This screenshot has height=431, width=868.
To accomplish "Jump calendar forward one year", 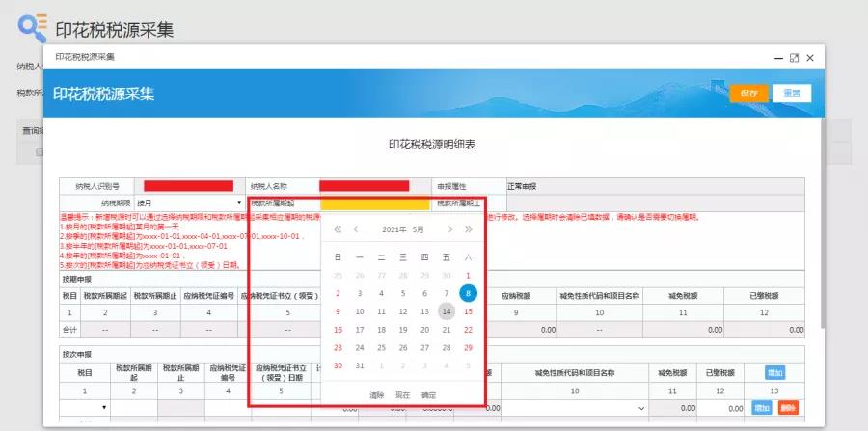I will coord(469,229).
